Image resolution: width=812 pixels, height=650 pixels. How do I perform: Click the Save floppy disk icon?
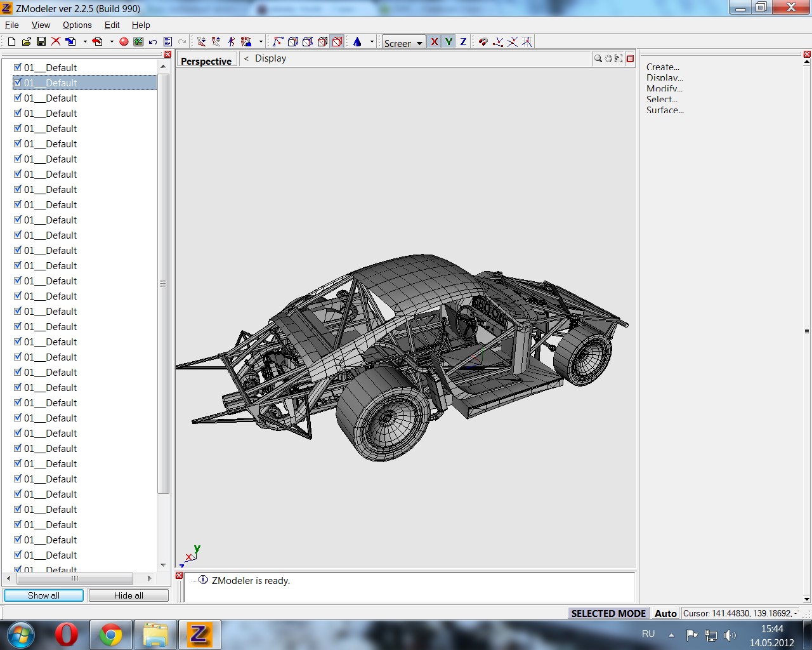point(41,42)
